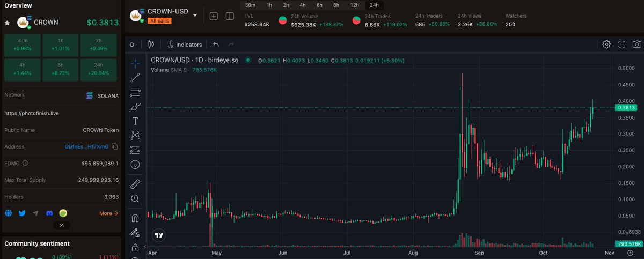This screenshot has width=644, height=259.
Task: Click the More arrow link
Action: (109, 213)
